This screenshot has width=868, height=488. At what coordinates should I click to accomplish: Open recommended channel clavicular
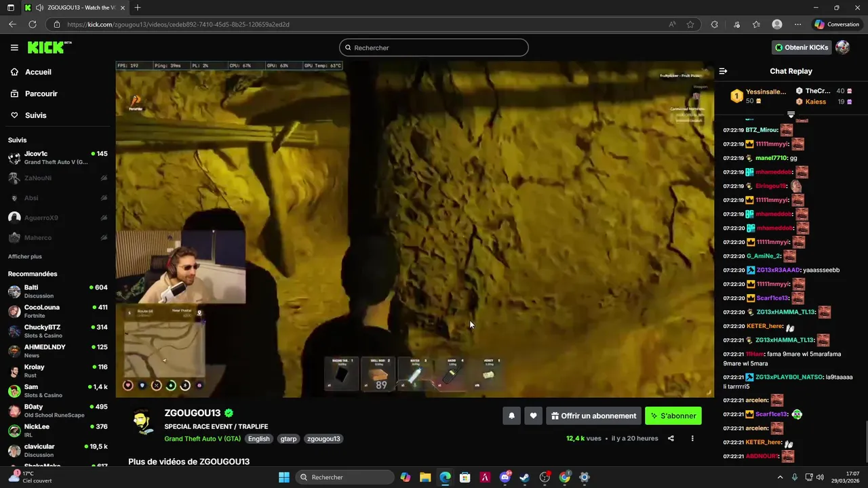[x=58, y=451]
